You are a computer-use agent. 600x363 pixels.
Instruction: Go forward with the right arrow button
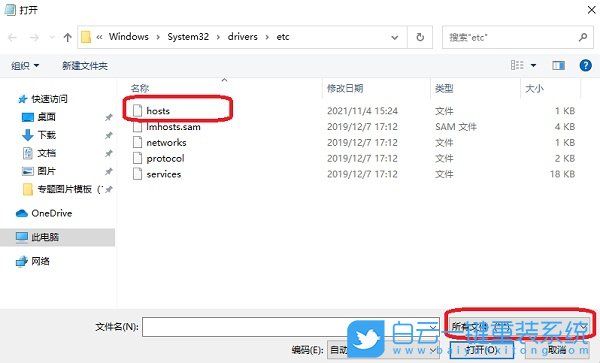tap(34, 37)
